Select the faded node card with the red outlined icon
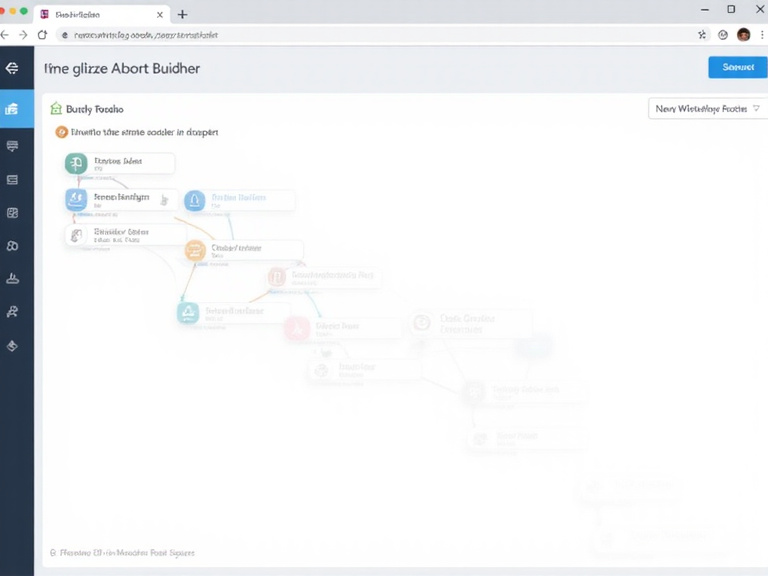The width and height of the screenshot is (768, 576). pos(324,277)
